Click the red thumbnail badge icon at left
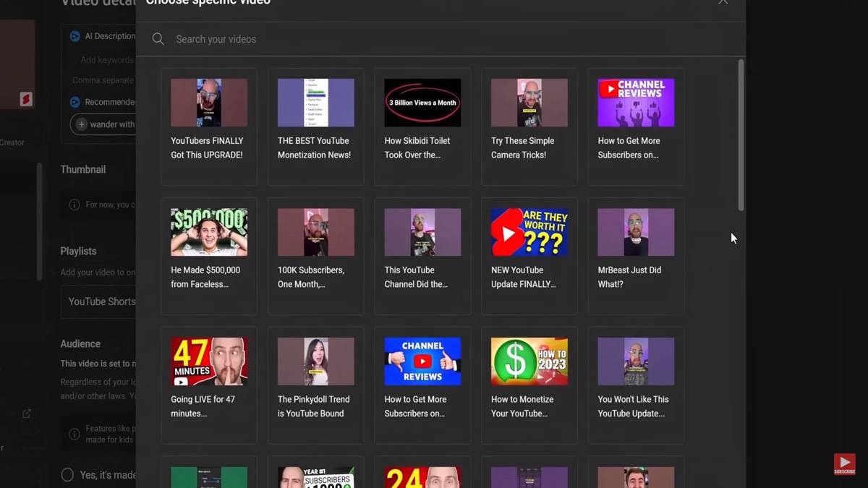 tap(26, 100)
